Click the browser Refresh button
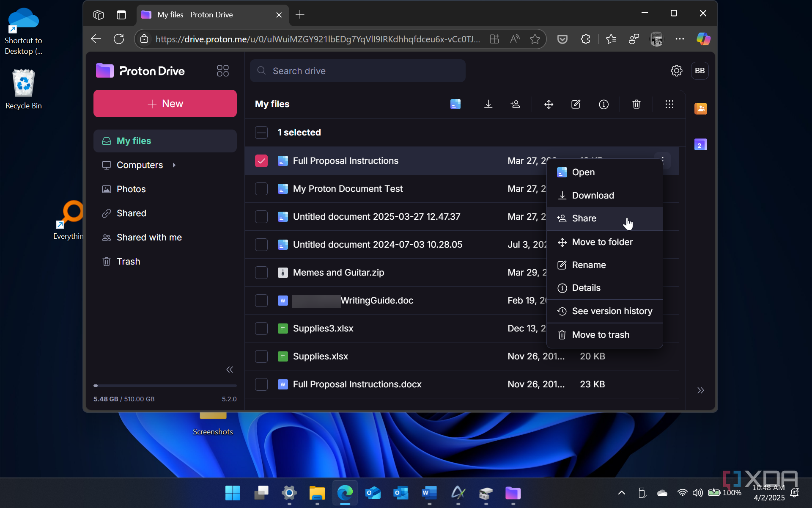Screen dimensions: 812x508 [119, 39]
